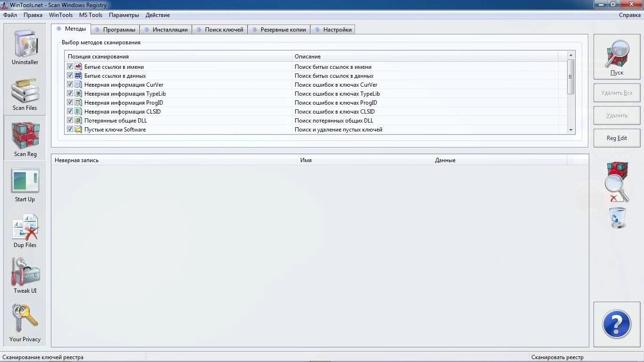Click description text Поиск ошибок в ключах CurVer

coord(336,85)
